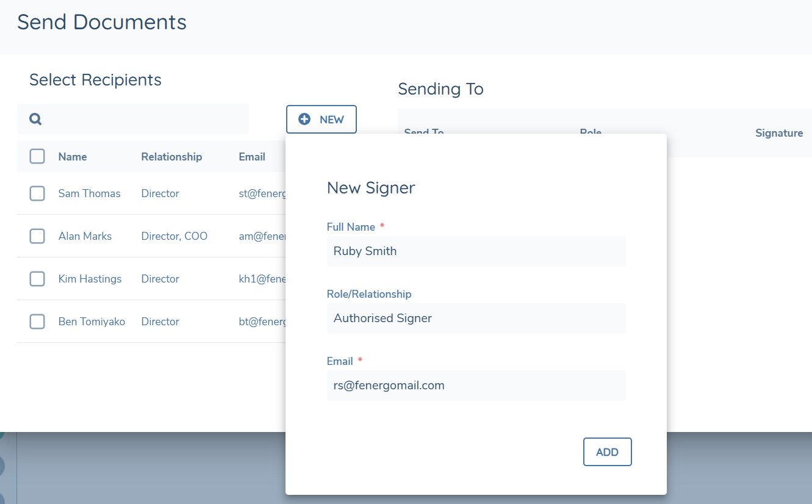Tick the Kim Hastings checkbox
The height and width of the screenshot is (504, 812).
(37, 279)
